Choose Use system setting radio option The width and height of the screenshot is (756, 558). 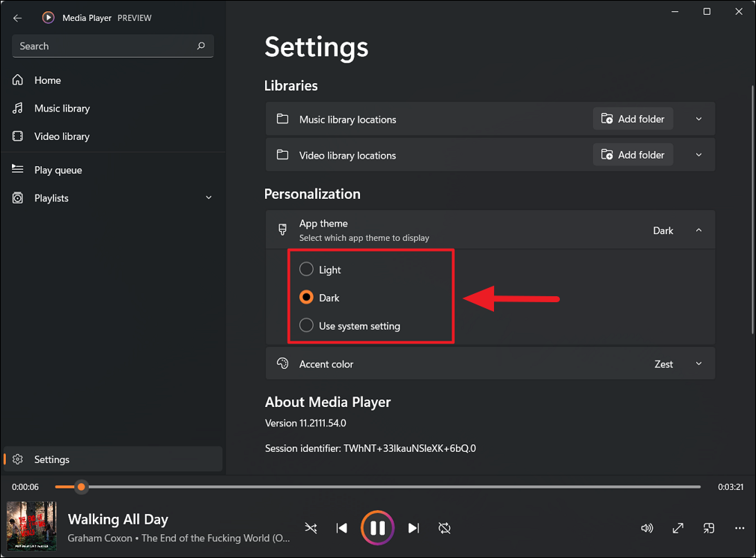click(x=306, y=325)
